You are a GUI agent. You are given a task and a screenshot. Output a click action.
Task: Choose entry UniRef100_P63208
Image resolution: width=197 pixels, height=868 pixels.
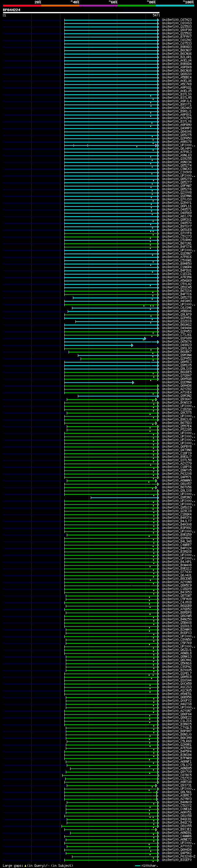point(177,474)
